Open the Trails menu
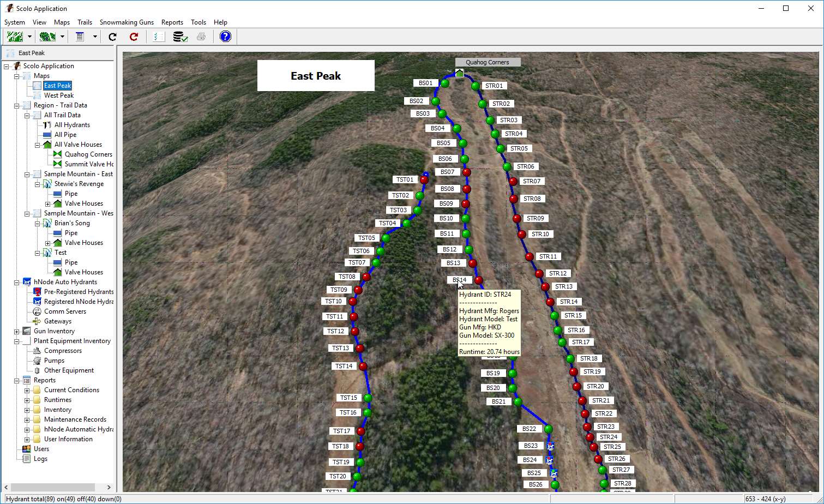Viewport: 824px width, 504px height. tap(85, 22)
